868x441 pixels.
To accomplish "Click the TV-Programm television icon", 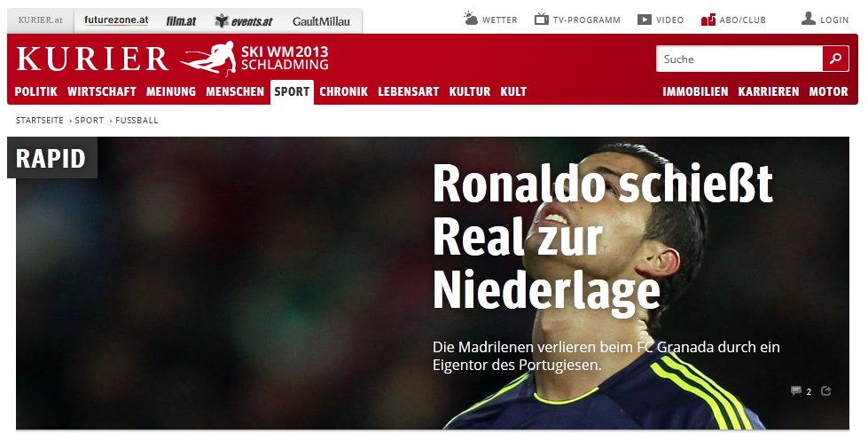I will 541,20.
